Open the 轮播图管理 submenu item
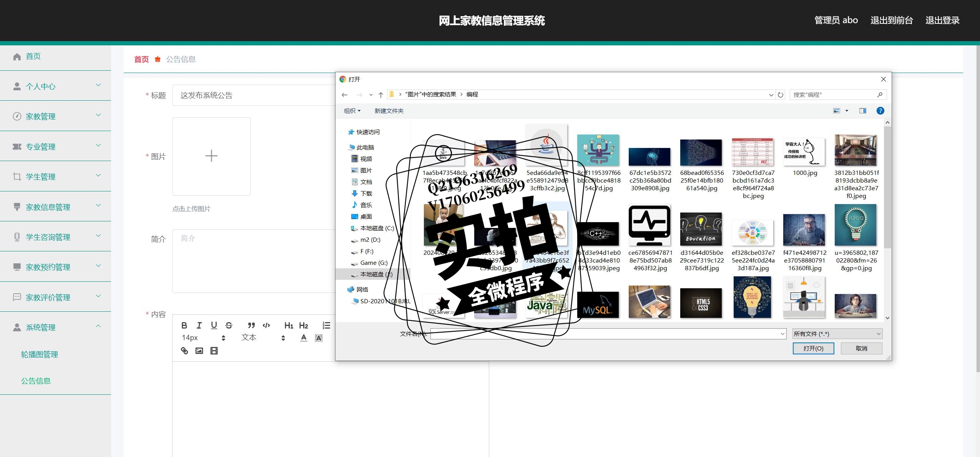980x457 pixels. point(40,354)
